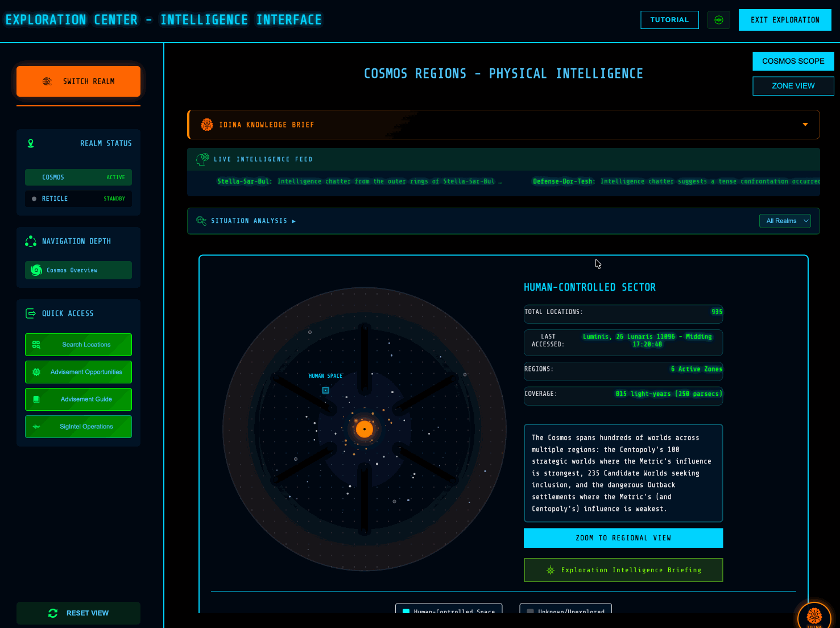This screenshot has height=628, width=840.
Task: Click the round green icon beside Tutorial
Action: [x=719, y=20]
